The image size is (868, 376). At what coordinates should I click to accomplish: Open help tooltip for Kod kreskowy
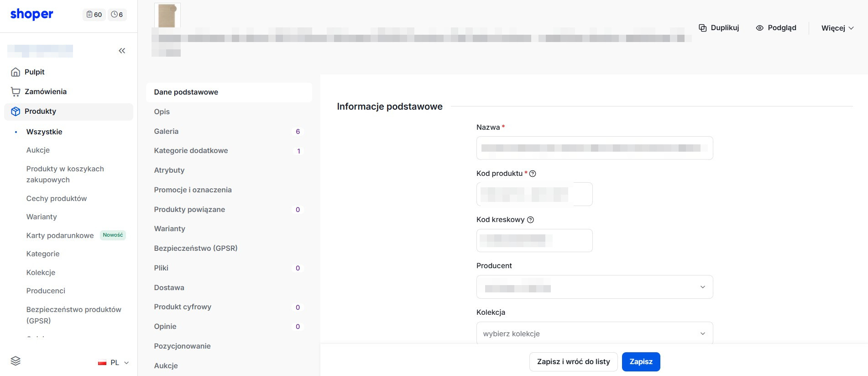coord(530,220)
